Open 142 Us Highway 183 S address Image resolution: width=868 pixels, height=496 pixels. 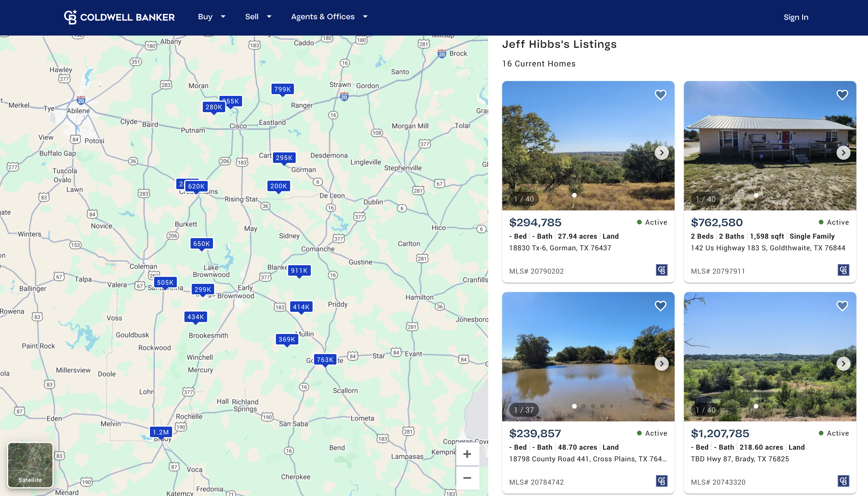[x=768, y=248]
